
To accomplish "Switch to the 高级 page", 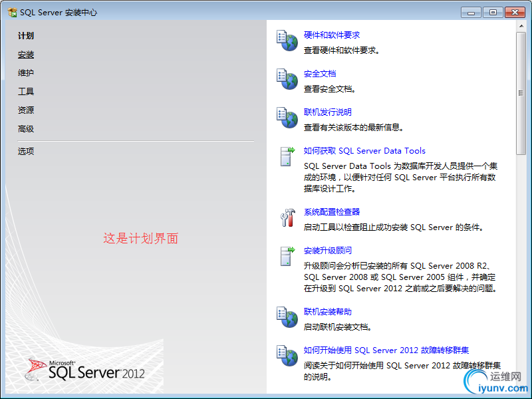I will [26, 129].
